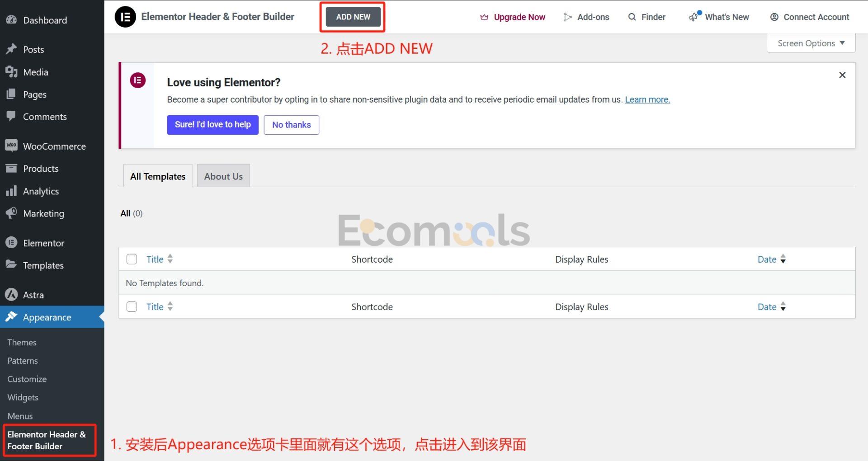Screen dimensions: 868x461
Task: Open the Customize submenu item
Action: 27,379
